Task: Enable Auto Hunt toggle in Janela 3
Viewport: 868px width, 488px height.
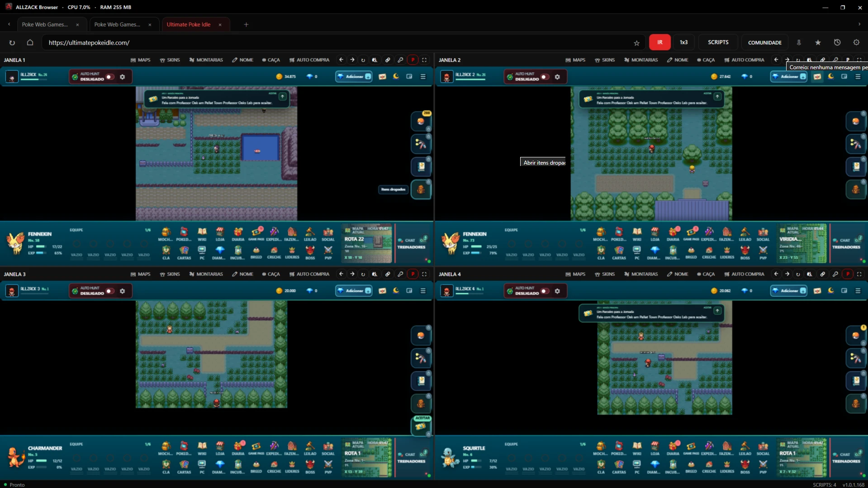Action: point(110,291)
